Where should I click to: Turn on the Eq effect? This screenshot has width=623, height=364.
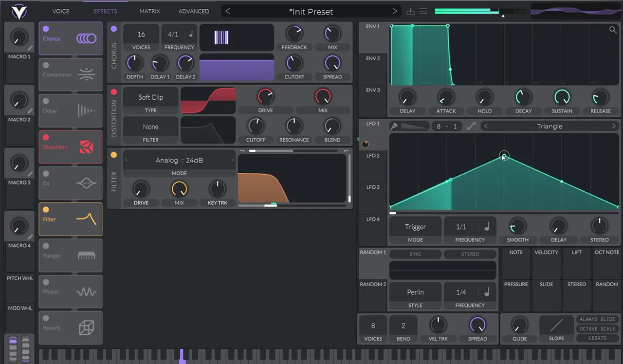point(46,174)
